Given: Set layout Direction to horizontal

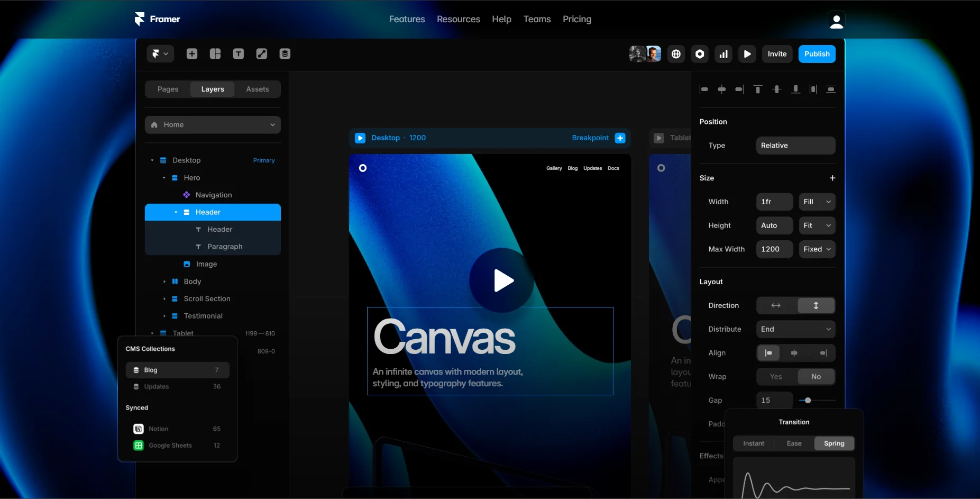Looking at the screenshot, I should click(x=776, y=305).
